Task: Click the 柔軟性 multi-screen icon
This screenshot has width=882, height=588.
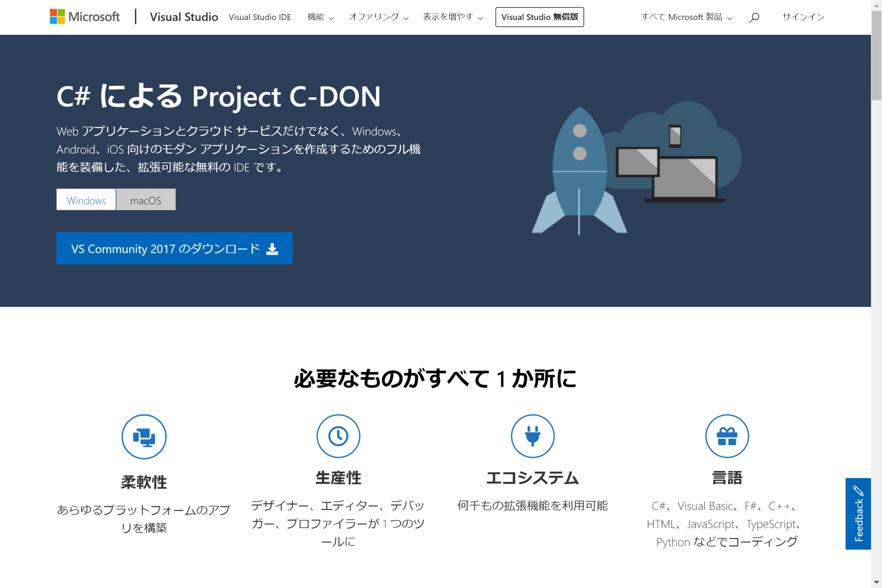Action: (144, 436)
